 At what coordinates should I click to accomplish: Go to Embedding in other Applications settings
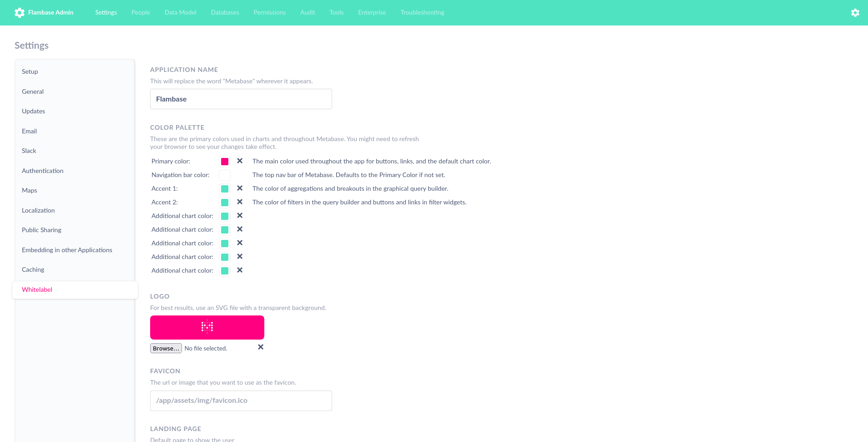(x=67, y=250)
